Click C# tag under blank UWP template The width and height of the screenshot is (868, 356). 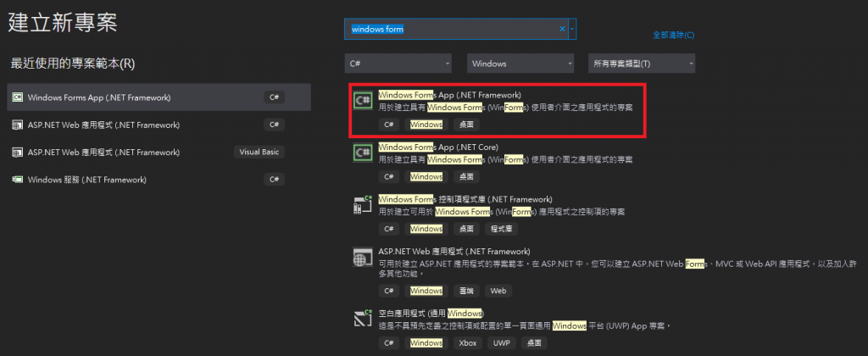[x=389, y=343]
